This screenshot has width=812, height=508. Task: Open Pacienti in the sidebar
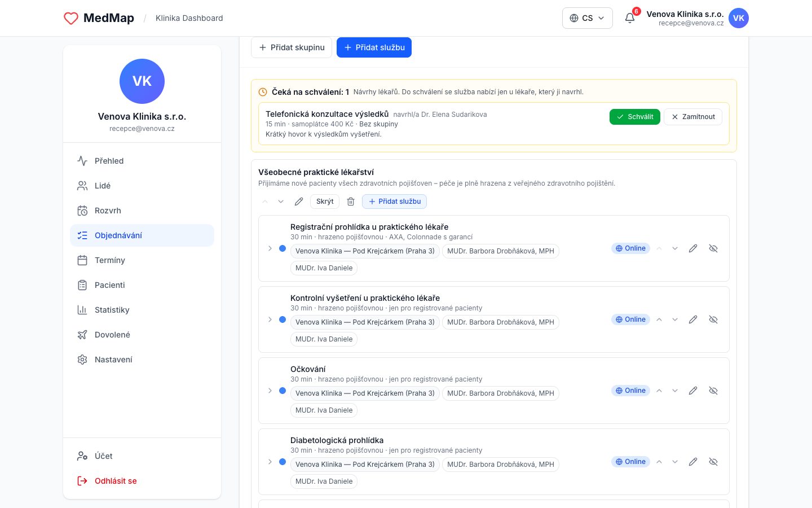point(142,285)
